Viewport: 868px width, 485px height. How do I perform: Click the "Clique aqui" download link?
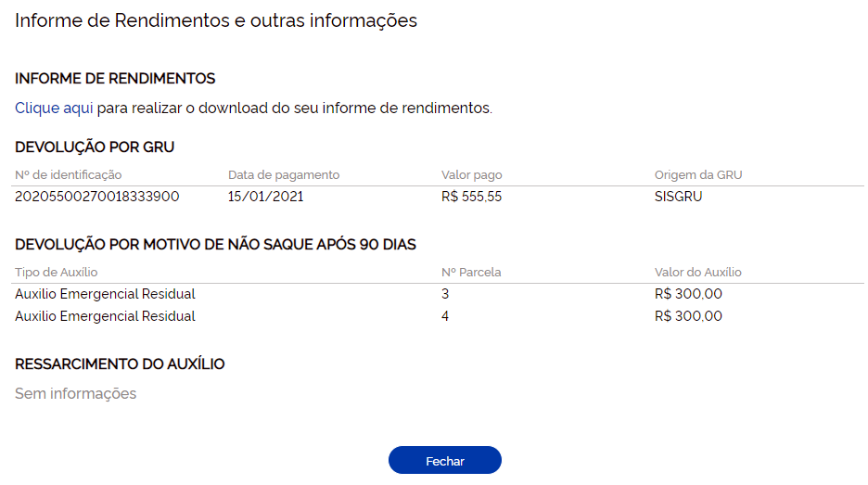pos(54,108)
